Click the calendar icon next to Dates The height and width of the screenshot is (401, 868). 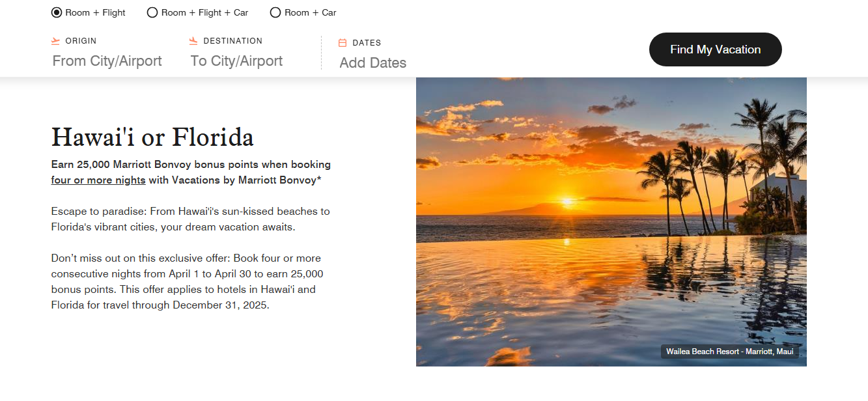coord(343,43)
